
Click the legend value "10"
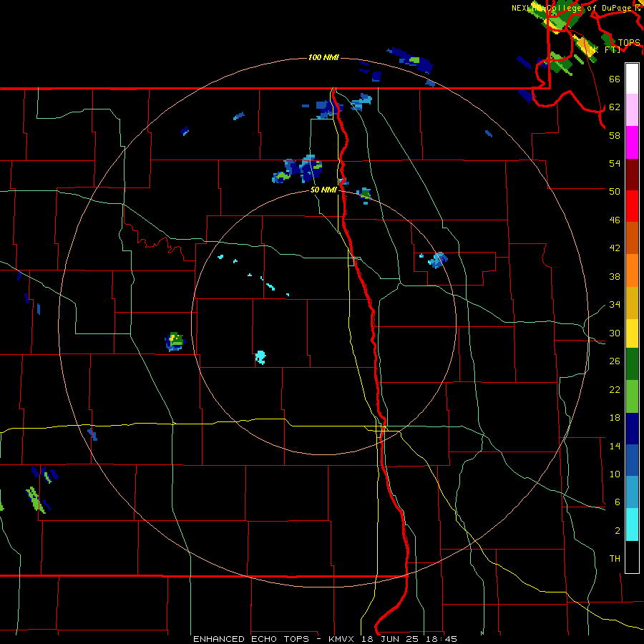click(615, 474)
